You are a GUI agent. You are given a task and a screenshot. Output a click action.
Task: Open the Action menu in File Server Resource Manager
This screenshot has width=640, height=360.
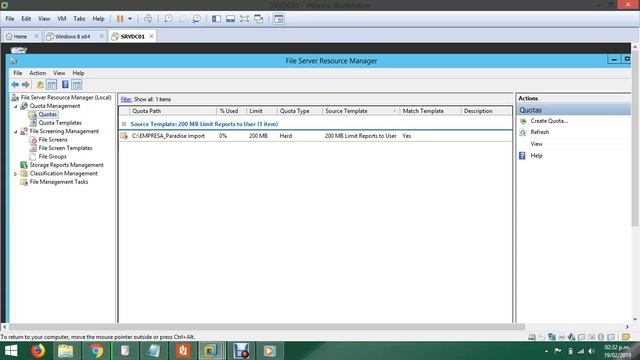(38, 73)
